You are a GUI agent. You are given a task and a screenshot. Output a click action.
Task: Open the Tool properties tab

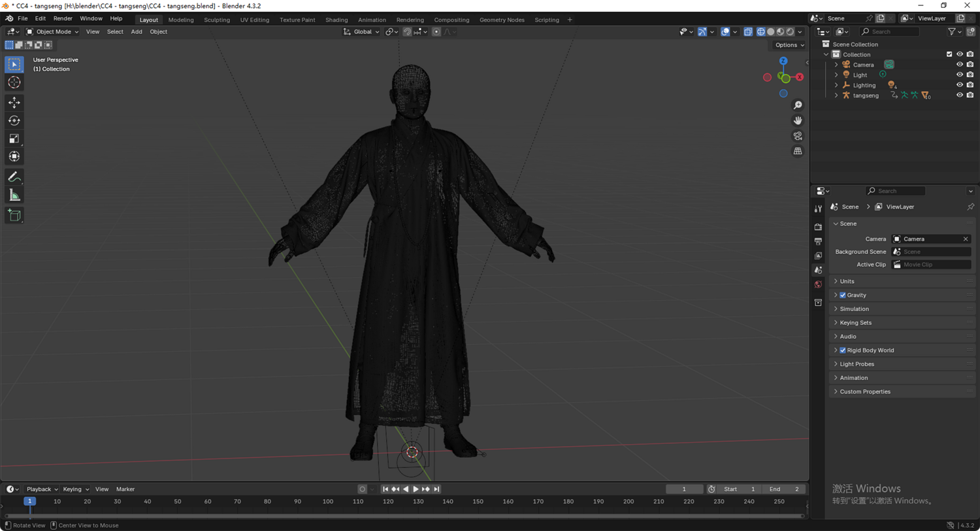[818, 209]
